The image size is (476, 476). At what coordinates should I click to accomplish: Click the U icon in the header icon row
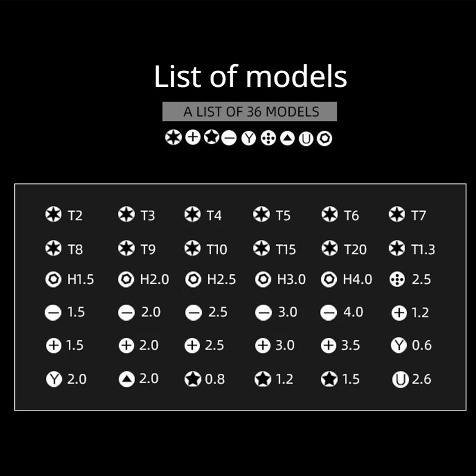(x=306, y=139)
